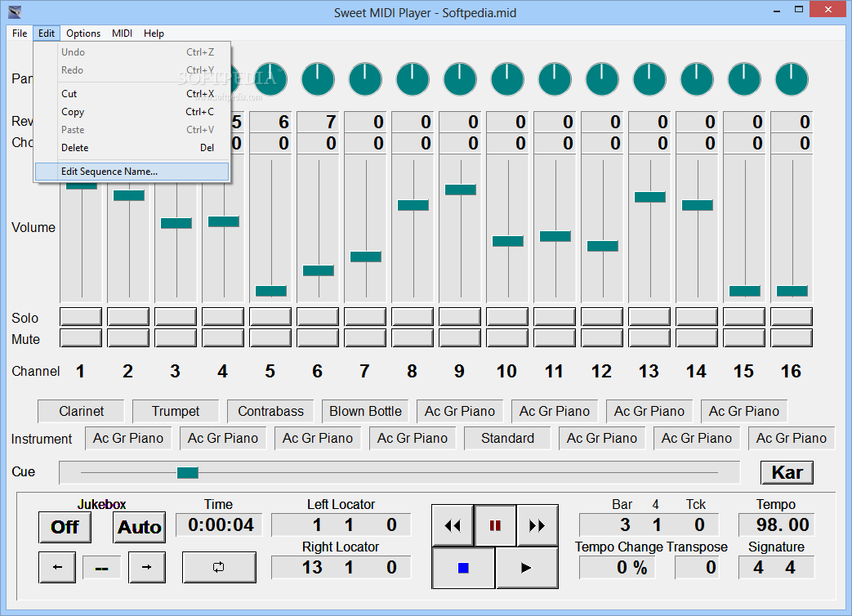Toggle Solo for channel 16
Viewport: 852px width, 616px height.
791,317
